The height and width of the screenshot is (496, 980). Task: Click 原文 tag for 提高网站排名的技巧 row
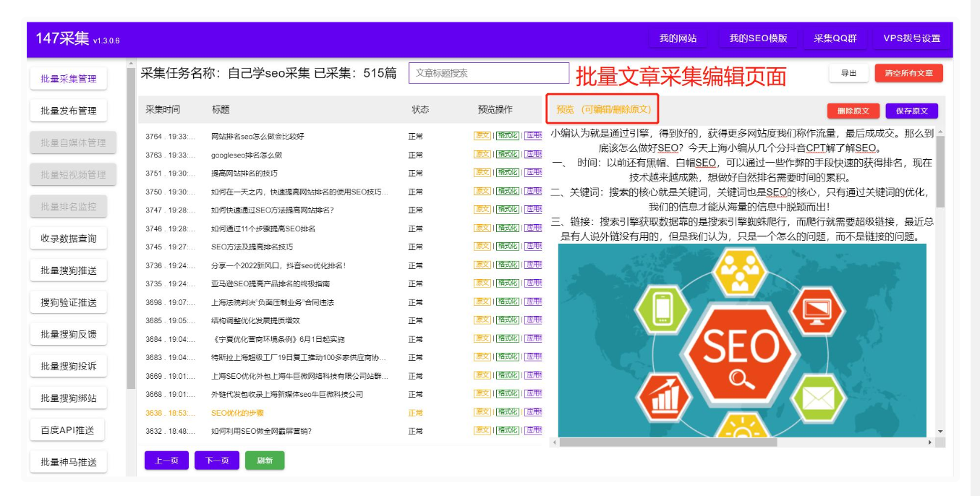(x=482, y=173)
